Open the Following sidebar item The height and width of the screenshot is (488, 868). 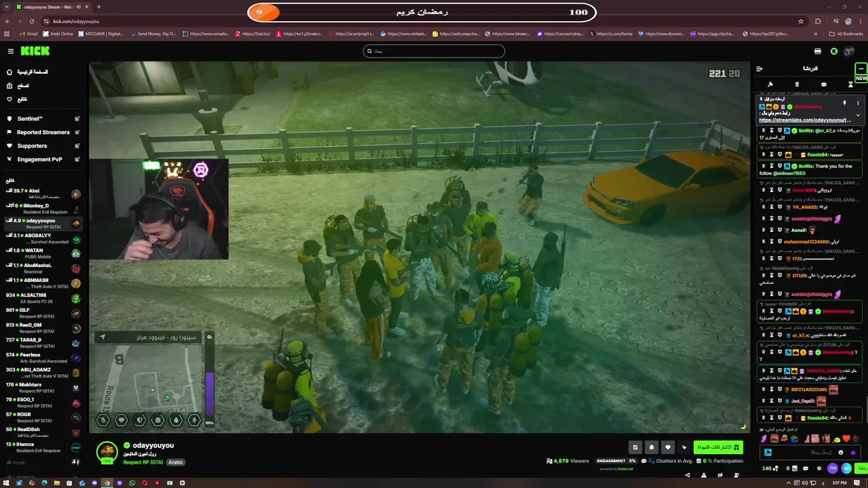pyautogui.click(x=18, y=99)
